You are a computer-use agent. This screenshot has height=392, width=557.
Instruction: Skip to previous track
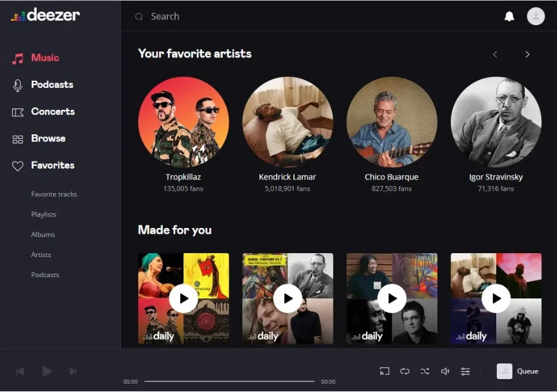pos(20,371)
